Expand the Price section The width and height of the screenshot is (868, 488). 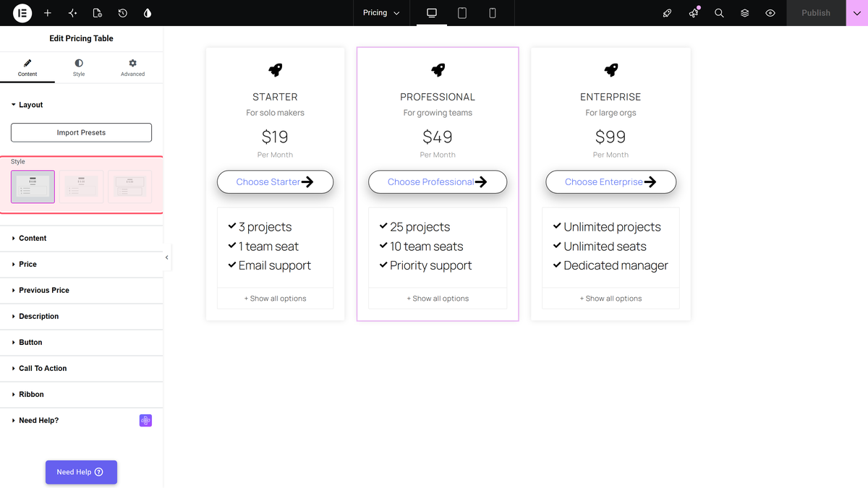coord(81,265)
